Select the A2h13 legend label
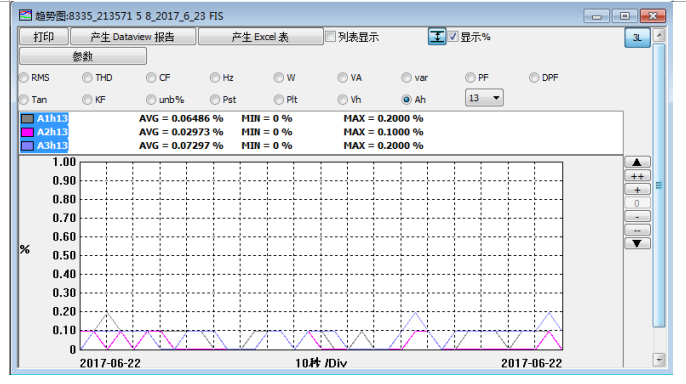The width and height of the screenshot is (686, 384). pyautogui.click(x=52, y=132)
